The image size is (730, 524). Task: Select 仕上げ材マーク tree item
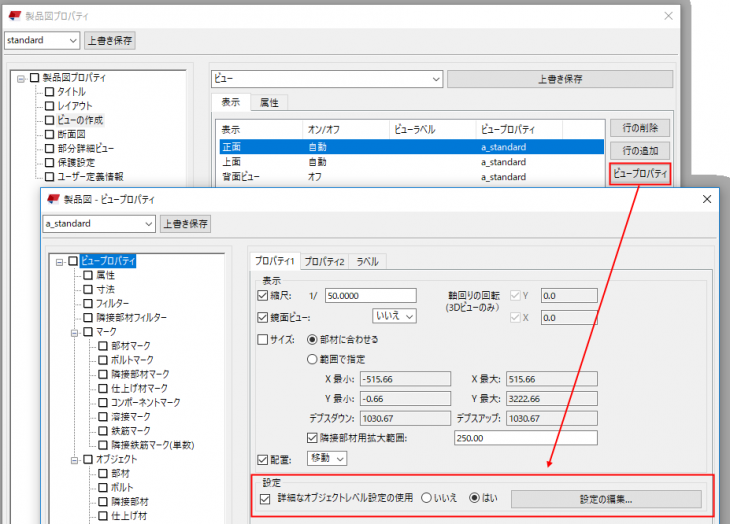coord(139,388)
